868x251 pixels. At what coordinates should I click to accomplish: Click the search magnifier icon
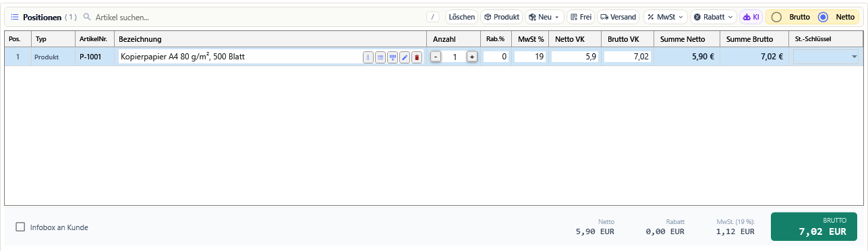click(x=87, y=17)
